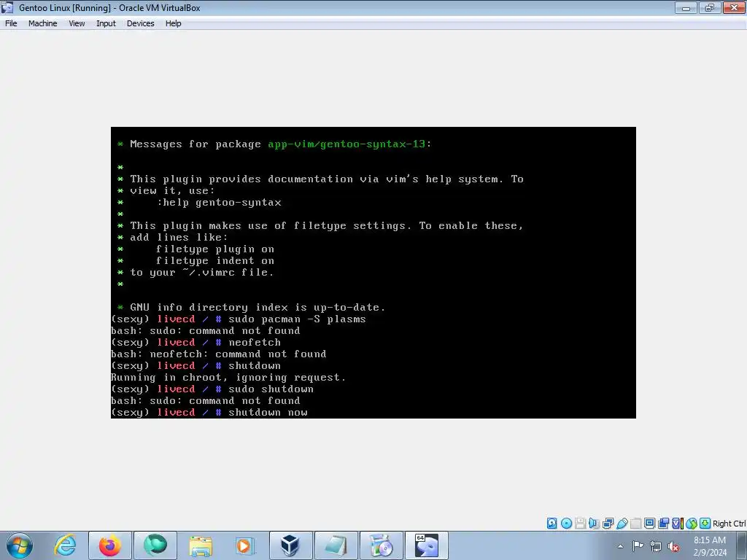Click the 'sudo pacman -S plasms' command line
747x560 pixels.
[297, 319]
